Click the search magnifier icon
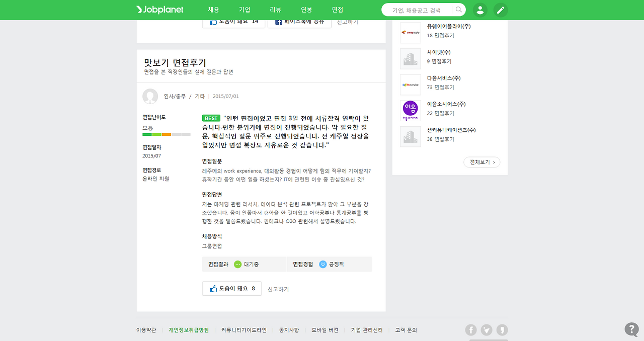 tap(458, 10)
